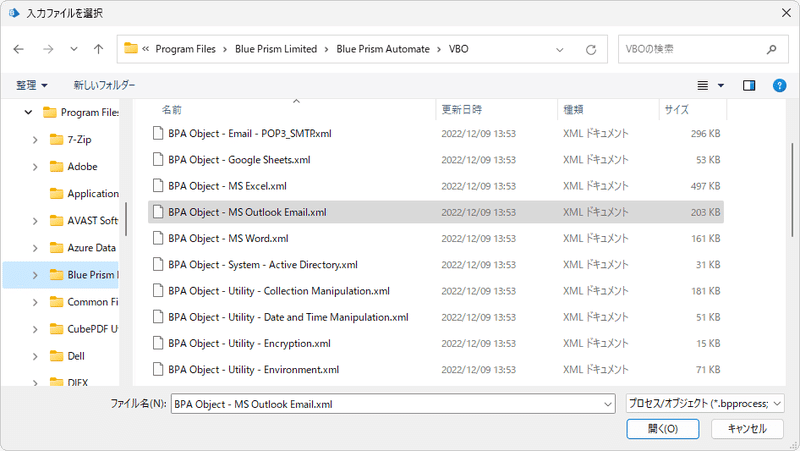Collapse the Program Files tree node
Image resolution: width=800 pixels, height=451 pixels.
(x=28, y=112)
